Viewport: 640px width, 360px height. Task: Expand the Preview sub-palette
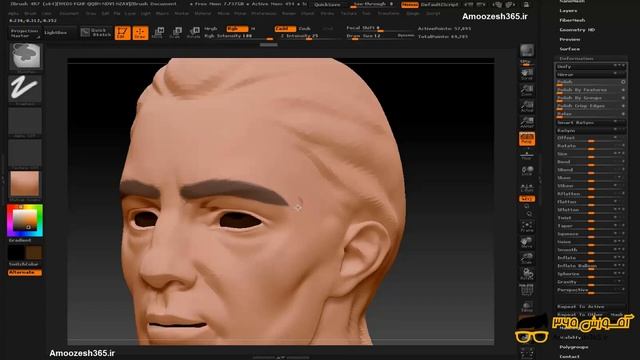pyautogui.click(x=570, y=40)
